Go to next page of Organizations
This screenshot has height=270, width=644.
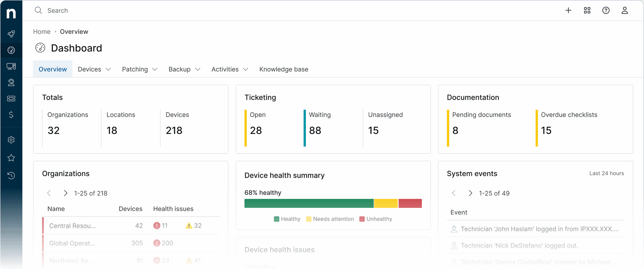[x=65, y=193]
